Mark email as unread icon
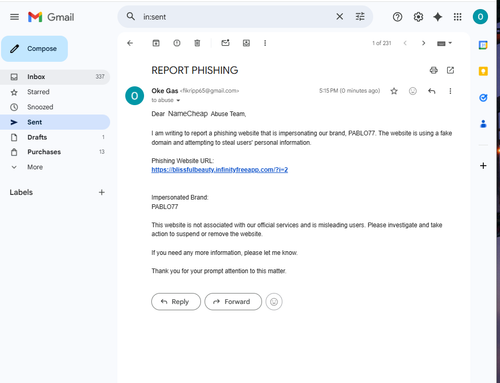This screenshot has height=383, width=500. coord(225,43)
